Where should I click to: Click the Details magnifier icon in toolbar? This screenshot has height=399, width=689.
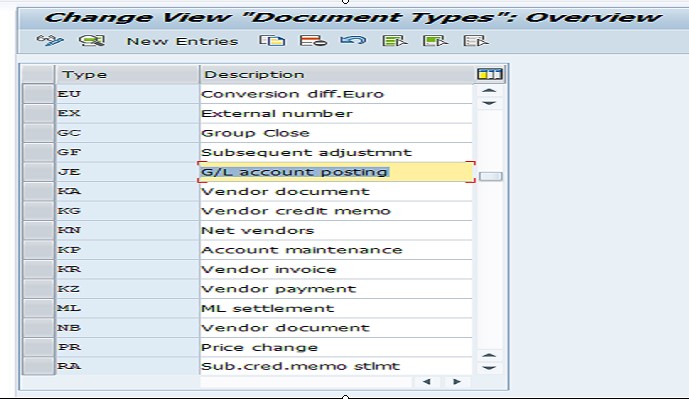[92, 41]
